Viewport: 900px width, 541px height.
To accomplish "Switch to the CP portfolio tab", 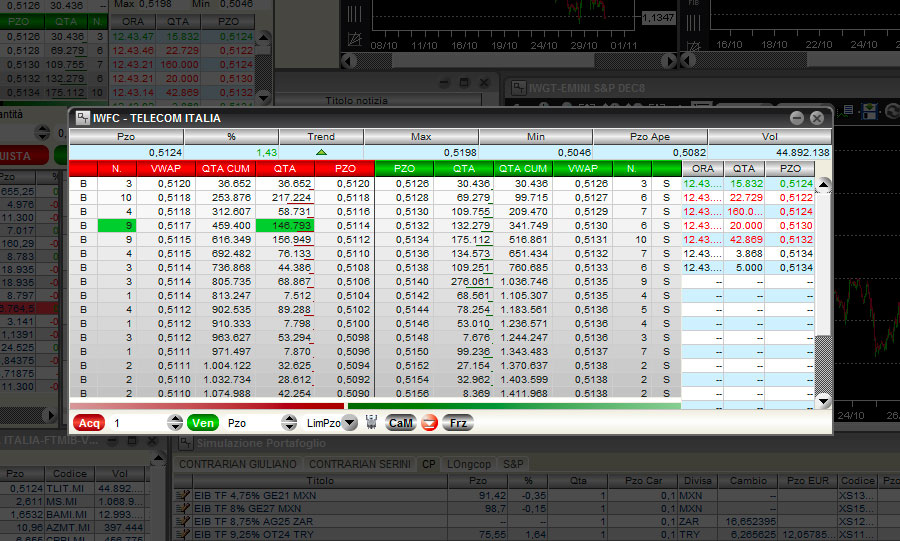I will click(x=429, y=464).
